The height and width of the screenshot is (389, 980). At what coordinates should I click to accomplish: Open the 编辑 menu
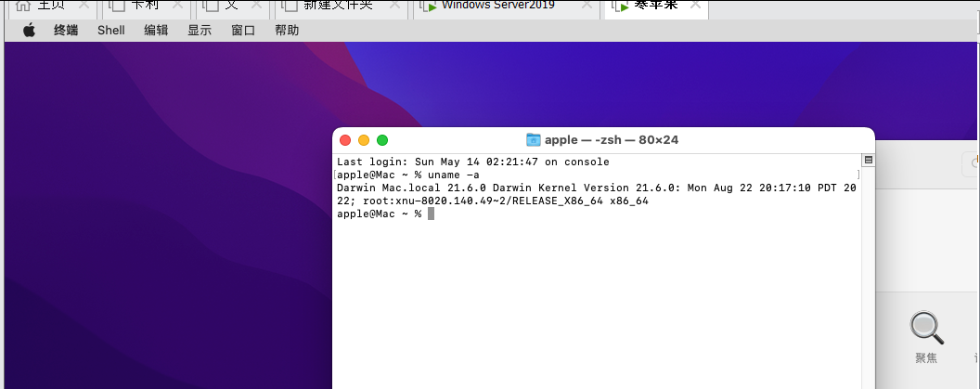(x=156, y=30)
